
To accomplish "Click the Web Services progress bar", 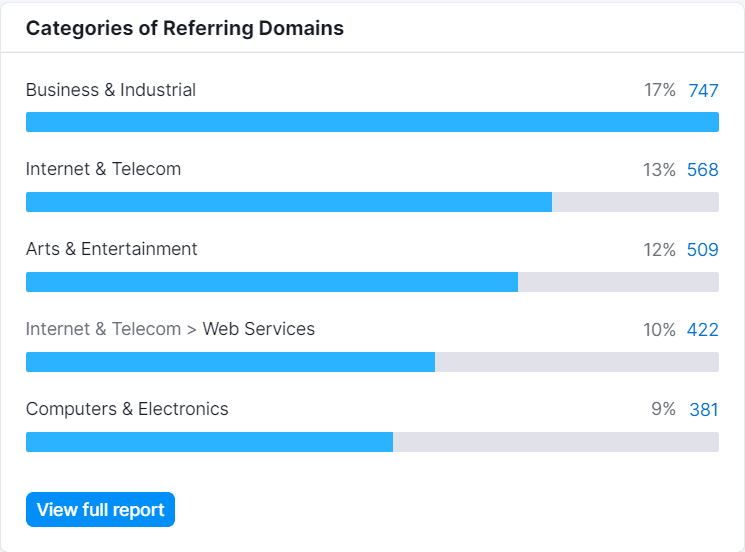I will pyautogui.click(x=372, y=362).
